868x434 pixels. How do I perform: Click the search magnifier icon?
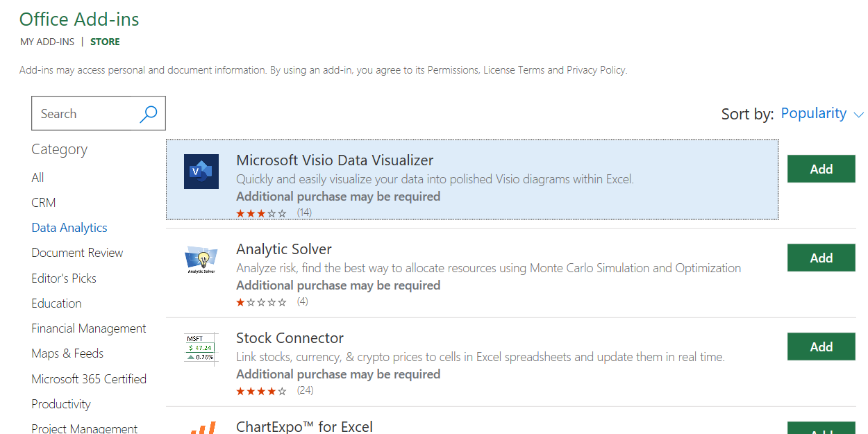pos(148,114)
